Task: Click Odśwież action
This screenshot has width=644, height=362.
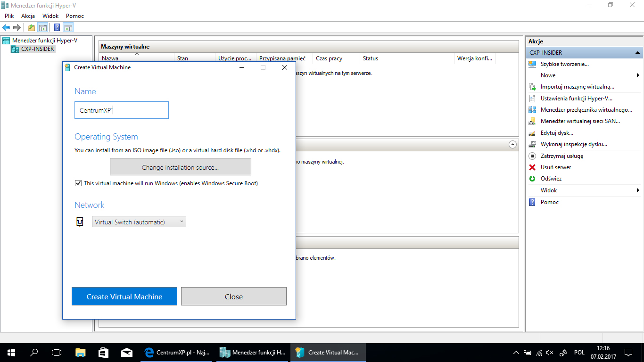Action: pyautogui.click(x=551, y=179)
